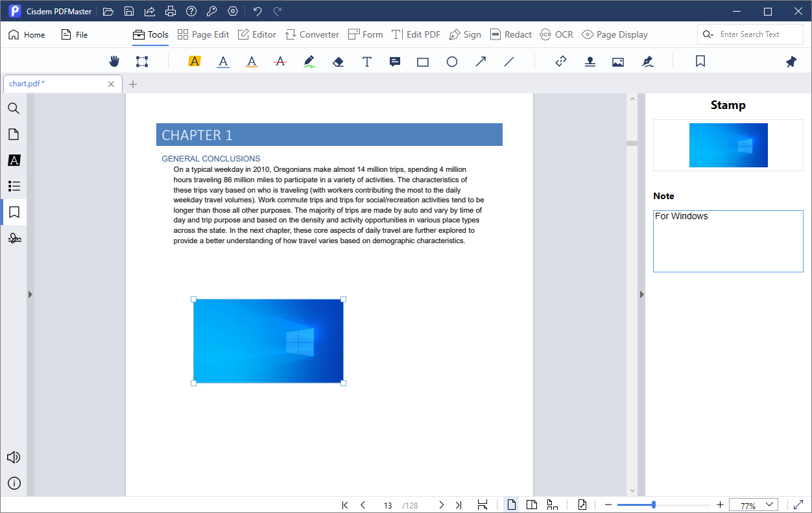Open the Page thumbnails sidebar panel

(14, 134)
